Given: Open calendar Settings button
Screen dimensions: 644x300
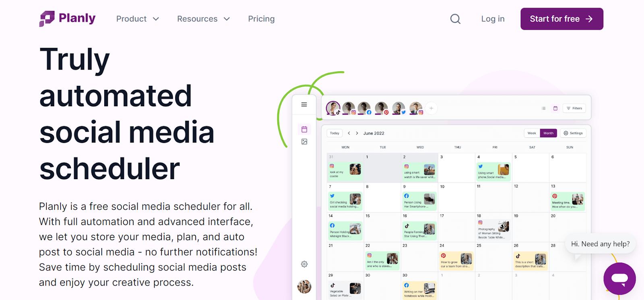Looking at the screenshot, I should point(573,133).
